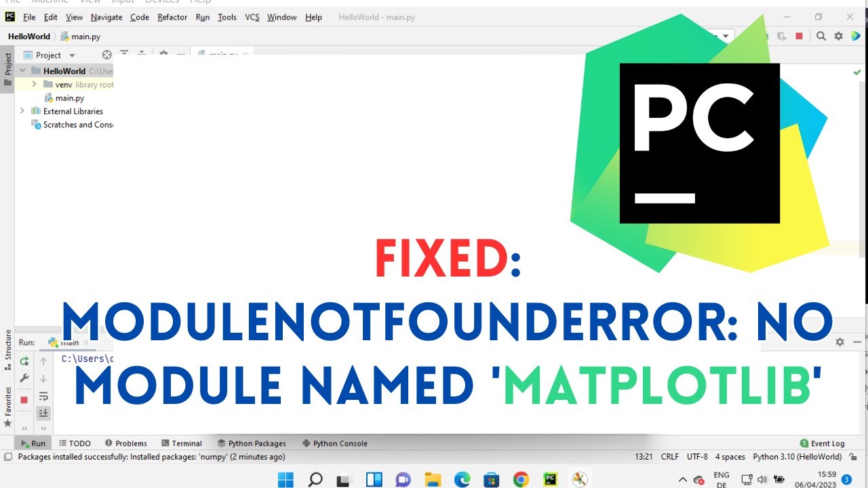Click the Windows Start button
Viewport: 868px width, 488px height.
pyautogui.click(x=286, y=479)
